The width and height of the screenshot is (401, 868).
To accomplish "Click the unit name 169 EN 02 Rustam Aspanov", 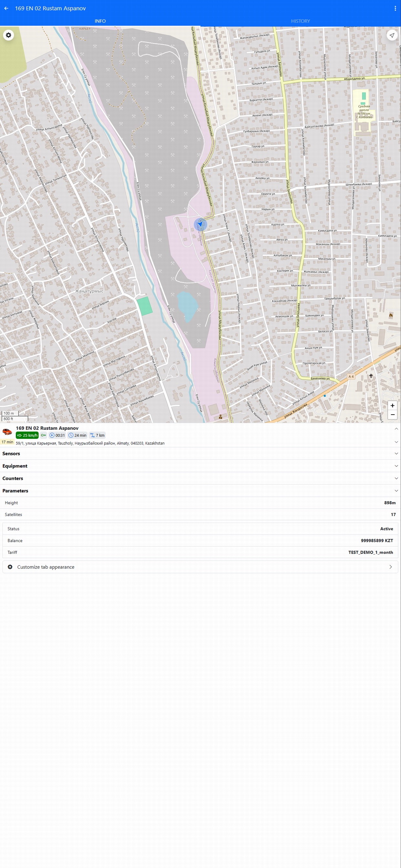I will 47,428.
